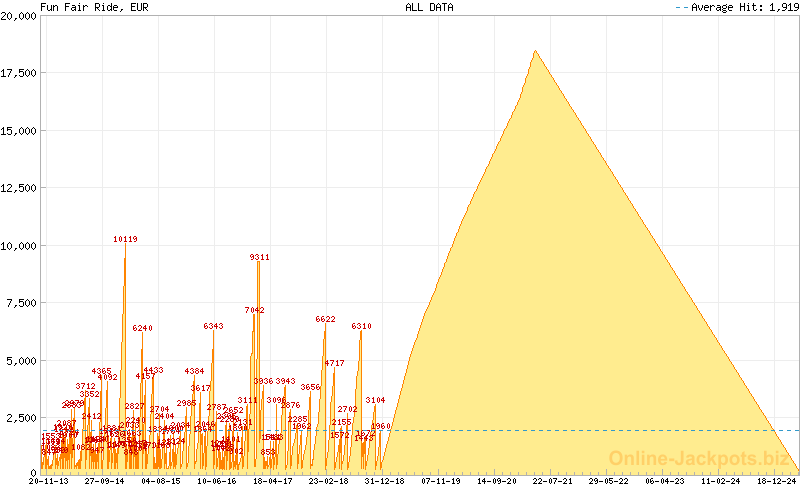Click the ALL DATA heading

[429, 7]
